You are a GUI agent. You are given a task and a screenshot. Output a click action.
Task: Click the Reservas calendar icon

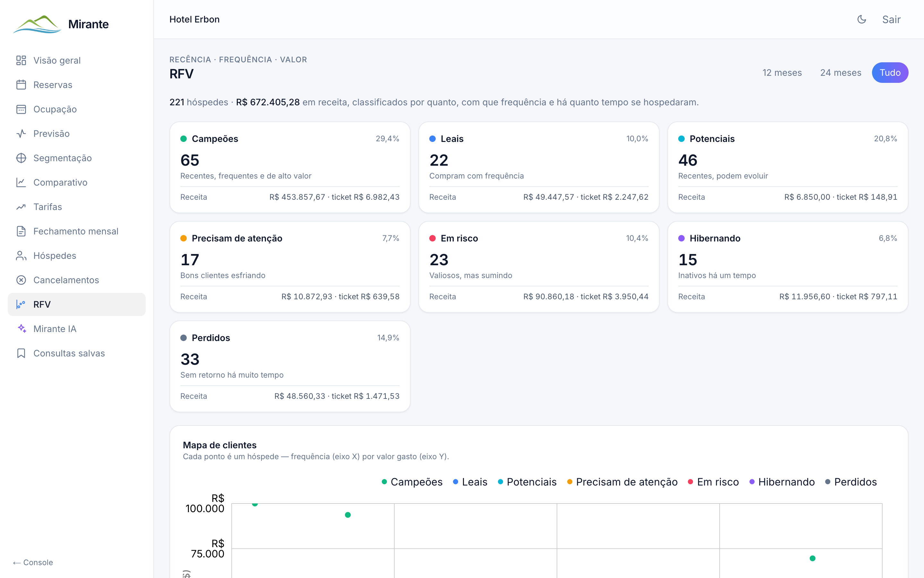[21, 85]
